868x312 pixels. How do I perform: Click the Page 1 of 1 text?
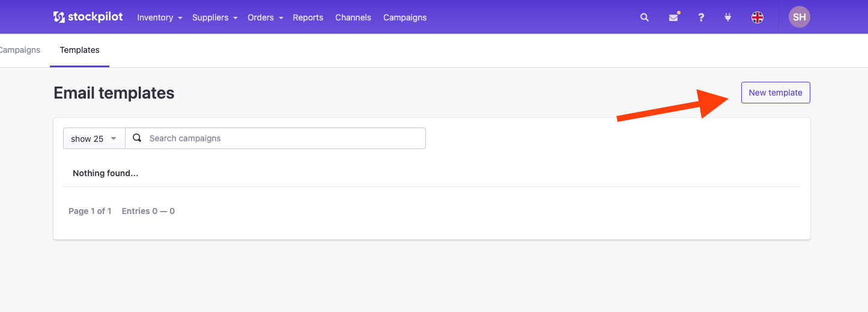(x=90, y=211)
